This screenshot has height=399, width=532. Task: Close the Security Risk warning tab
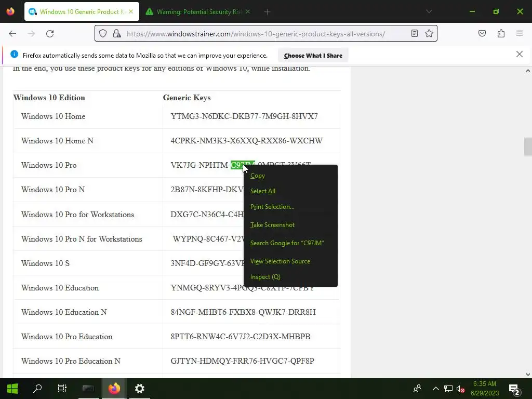pyautogui.click(x=248, y=11)
